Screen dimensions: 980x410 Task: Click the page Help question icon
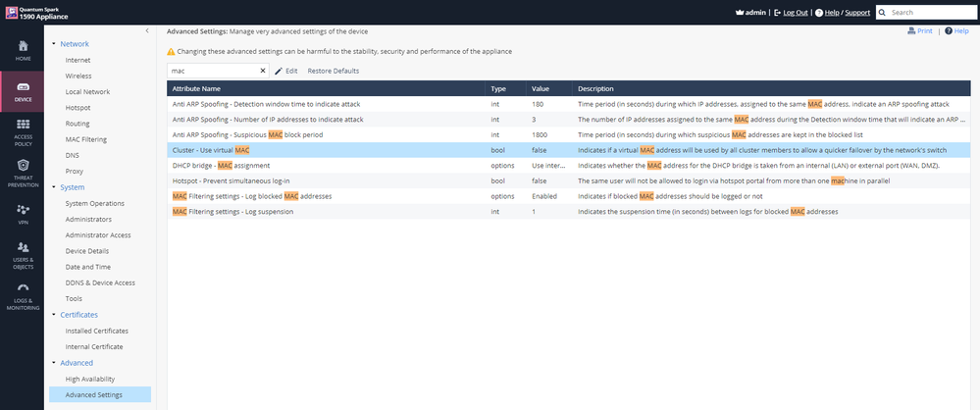(x=949, y=31)
